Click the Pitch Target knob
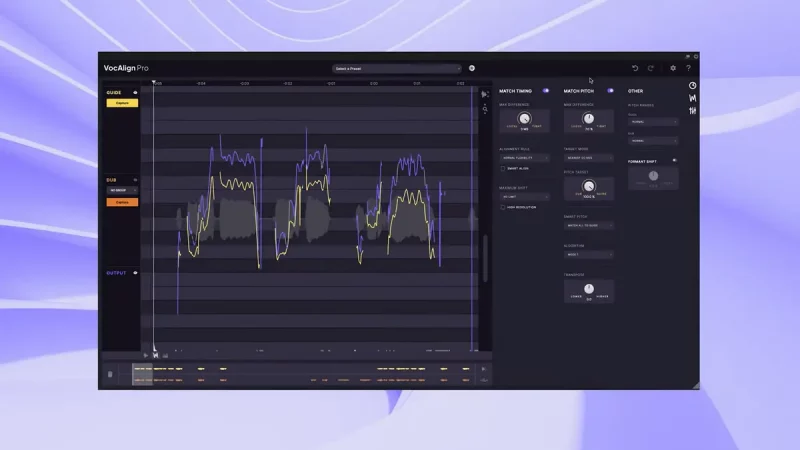 tap(588, 187)
